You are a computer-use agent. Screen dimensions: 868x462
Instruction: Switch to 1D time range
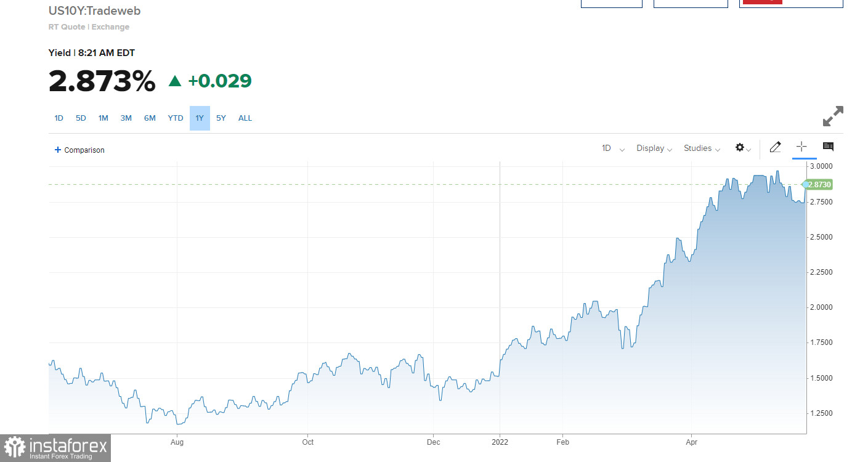(x=59, y=118)
